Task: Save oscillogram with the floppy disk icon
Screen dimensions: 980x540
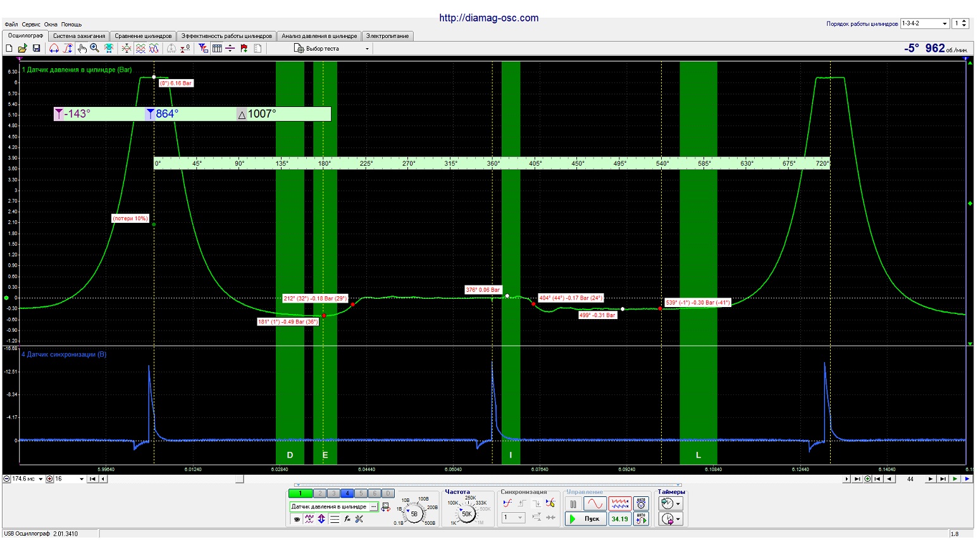Action: click(x=37, y=48)
